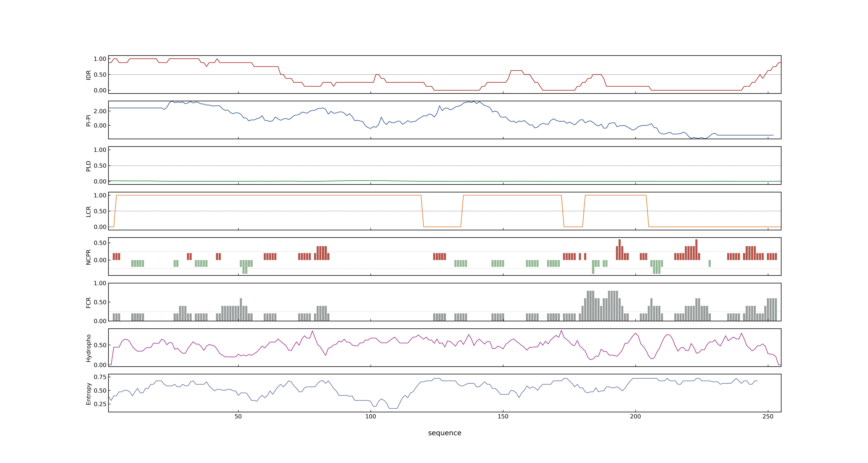Click the LCR y-axis label
This screenshot has height=463, width=868.
(x=88, y=211)
